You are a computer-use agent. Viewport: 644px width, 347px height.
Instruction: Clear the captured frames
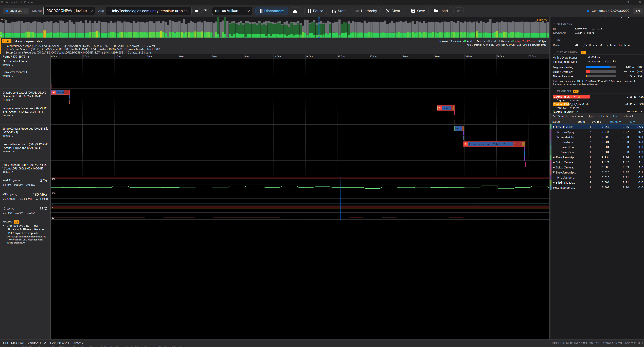click(393, 11)
